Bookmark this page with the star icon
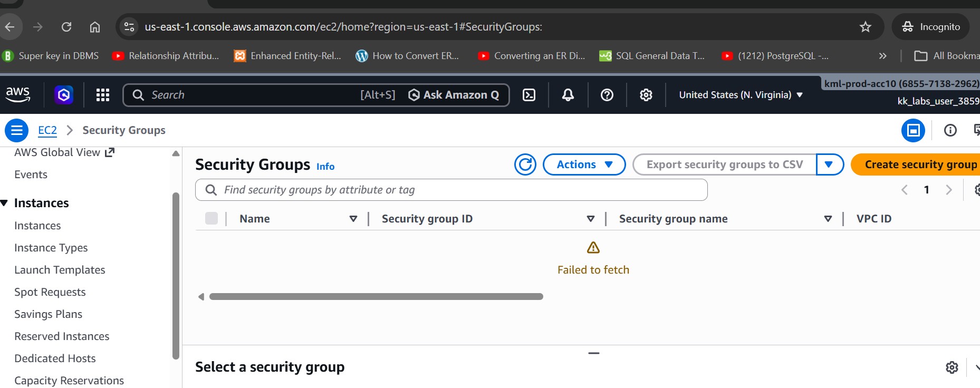The height and width of the screenshot is (388, 980). click(x=866, y=27)
